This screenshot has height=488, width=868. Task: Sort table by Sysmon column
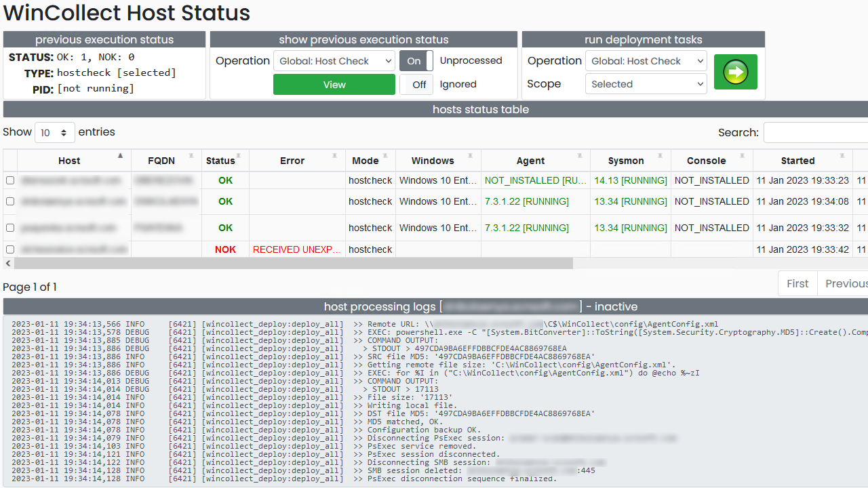pos(625,161)
